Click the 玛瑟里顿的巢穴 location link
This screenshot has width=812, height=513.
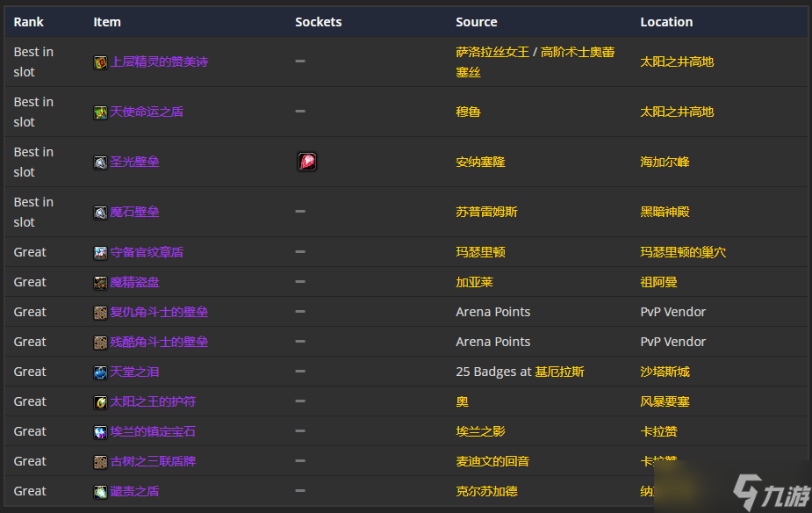point(683,252)
